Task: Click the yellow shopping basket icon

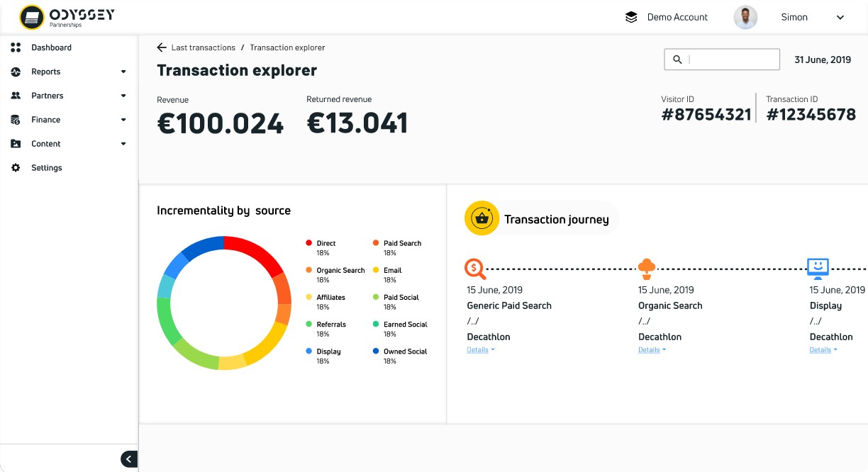Action: point(482,218)
